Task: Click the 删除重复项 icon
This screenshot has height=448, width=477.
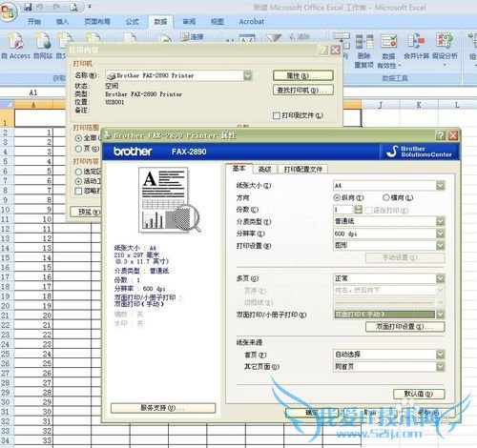Action: [x=364, y=51]
